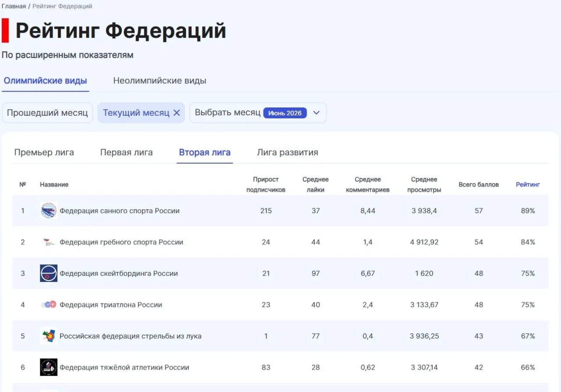Click Рейтинг Федераций breadcrumb

(62, 6)
